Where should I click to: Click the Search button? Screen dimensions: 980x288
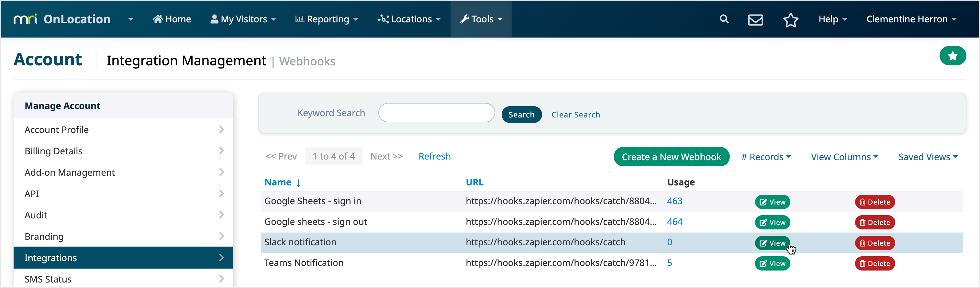[521, 115]
